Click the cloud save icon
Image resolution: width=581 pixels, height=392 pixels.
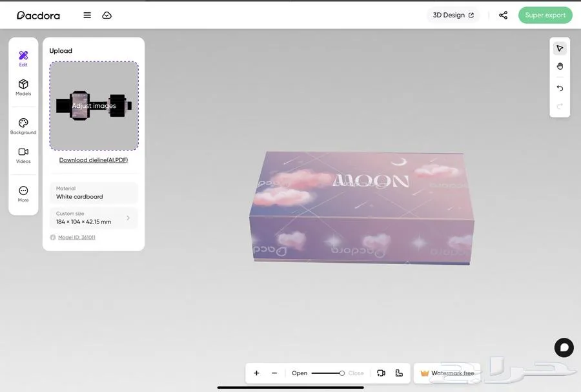click(107, 15)
